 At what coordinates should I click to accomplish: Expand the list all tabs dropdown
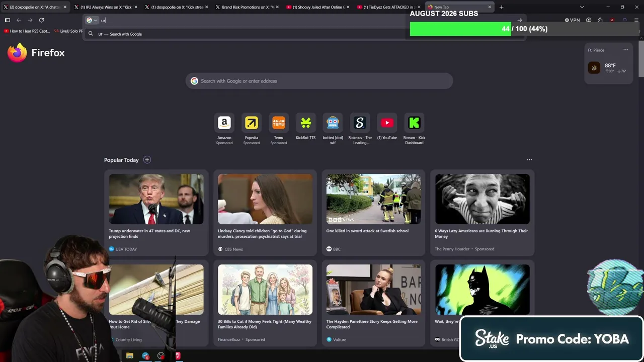(582, 7)
